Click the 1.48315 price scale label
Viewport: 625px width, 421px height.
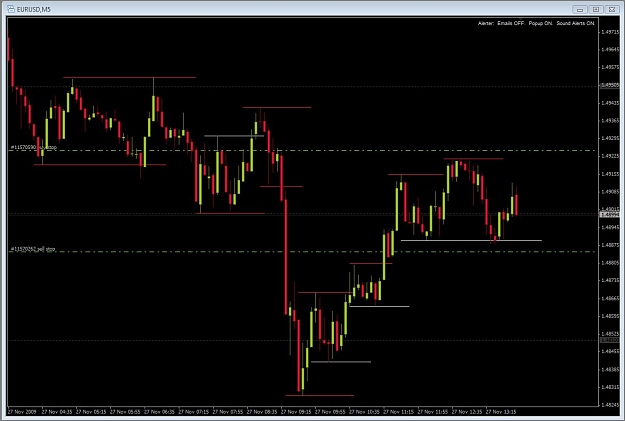click(610, 387)
